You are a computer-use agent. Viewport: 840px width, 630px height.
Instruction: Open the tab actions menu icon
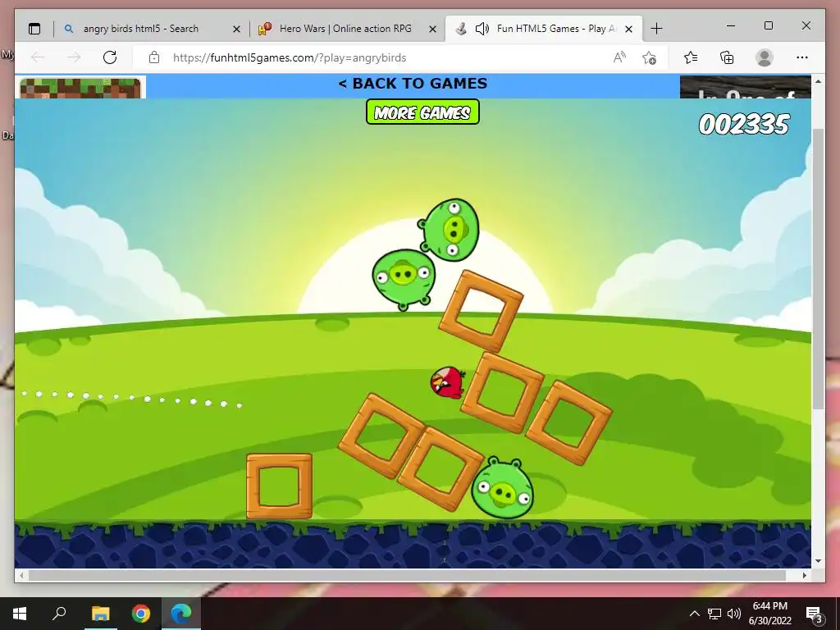click(34, 29)
